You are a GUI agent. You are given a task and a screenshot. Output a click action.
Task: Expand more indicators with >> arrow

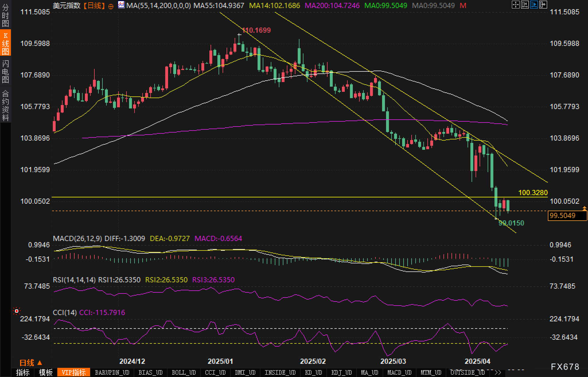(498, 372)
